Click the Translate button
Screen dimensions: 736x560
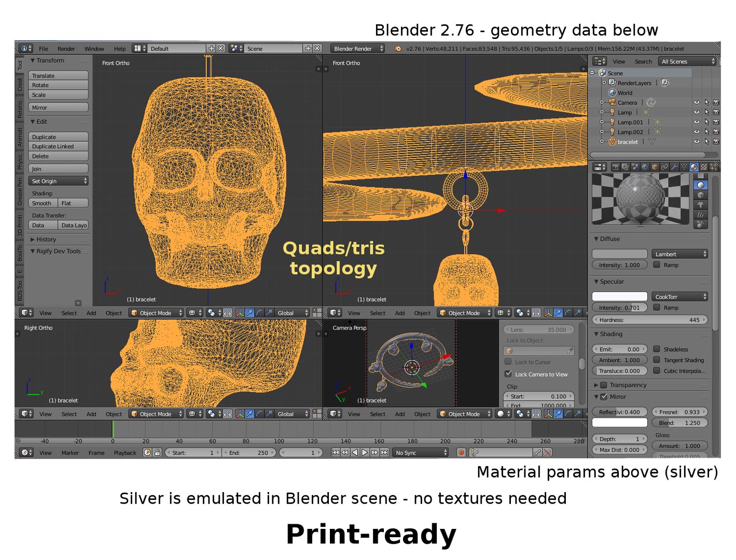[58, 76]
